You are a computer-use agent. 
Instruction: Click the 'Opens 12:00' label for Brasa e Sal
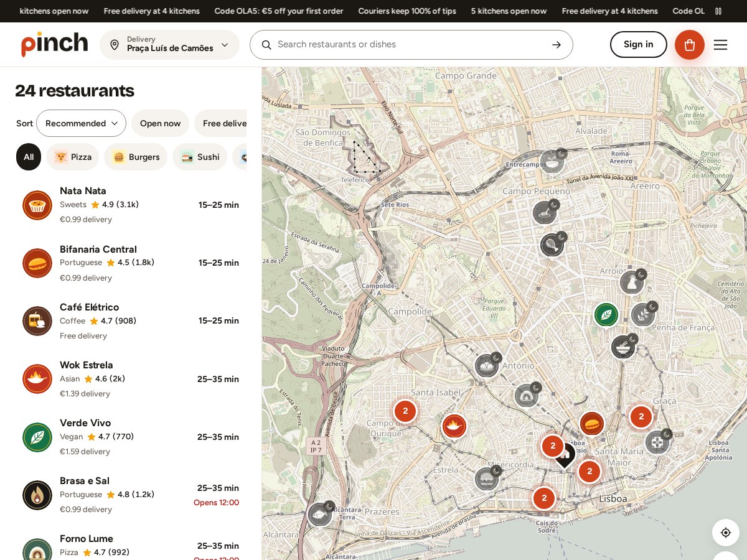(216, 503)
